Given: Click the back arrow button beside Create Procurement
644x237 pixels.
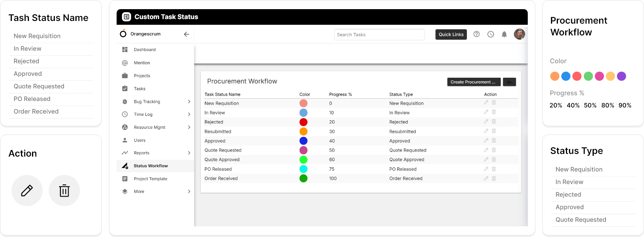Looking at the screenshot, I should point(509,82).
